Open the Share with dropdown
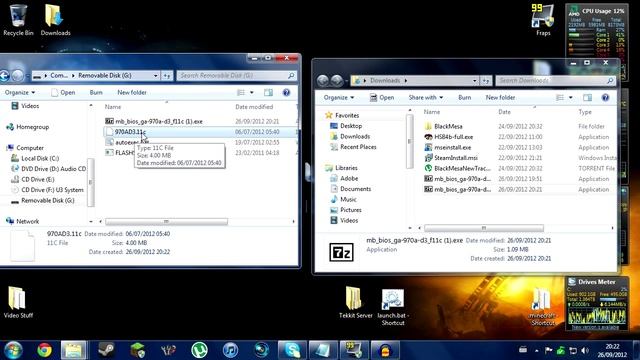The width and height of the screenshot is (640, 360). [426, 98]
